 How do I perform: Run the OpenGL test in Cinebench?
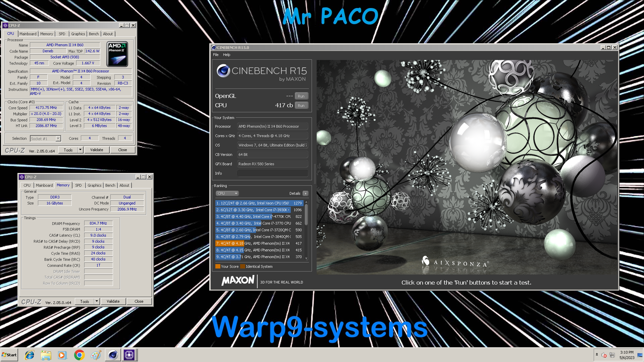(301, 96)
